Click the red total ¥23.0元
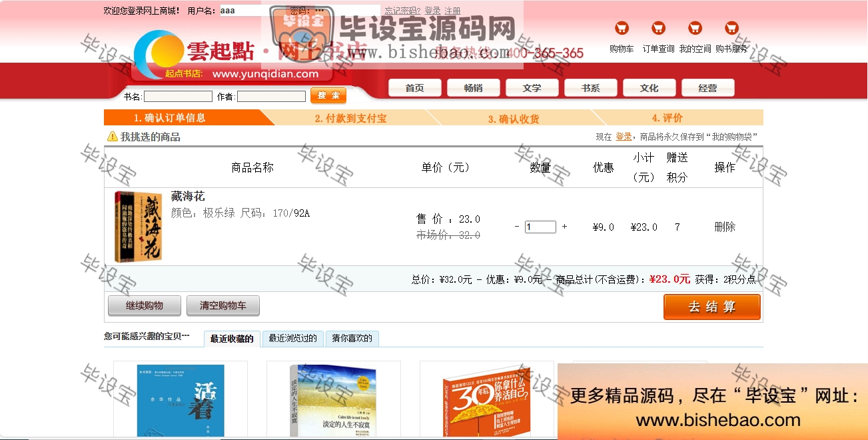 click(669, 279)
